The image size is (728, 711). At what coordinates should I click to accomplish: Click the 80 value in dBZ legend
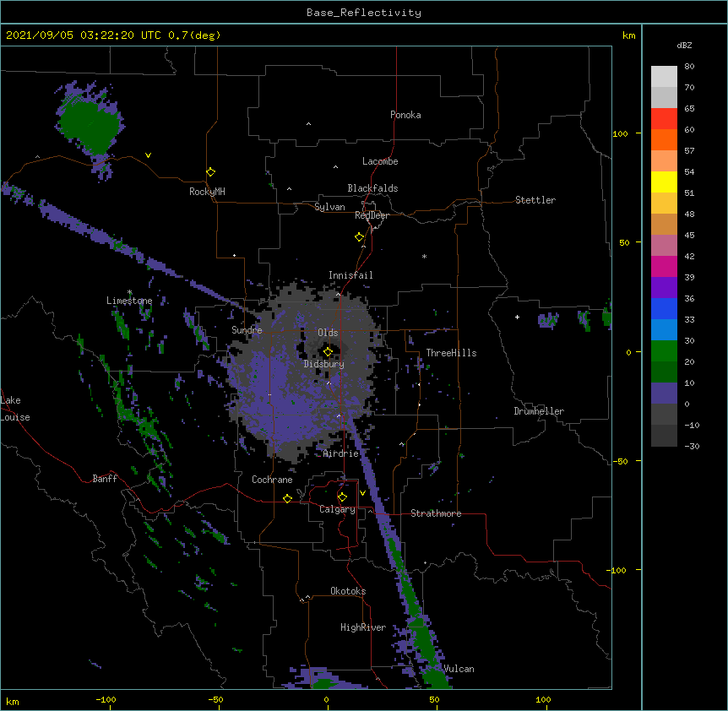click(x=689, y=67)
